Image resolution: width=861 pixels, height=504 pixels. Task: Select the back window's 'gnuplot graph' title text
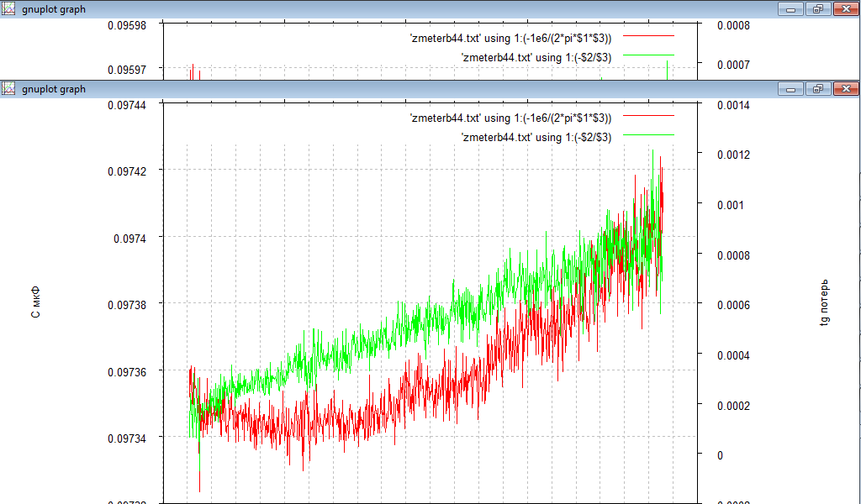tap(54, 9)
